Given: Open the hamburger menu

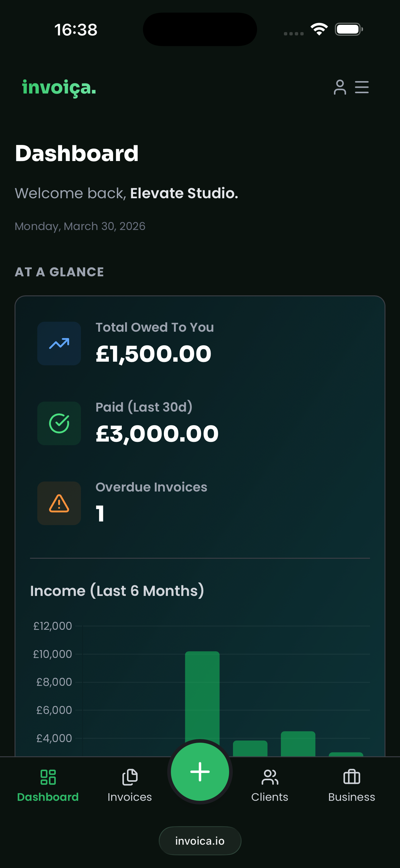Looking at the screenshot, I should click(x=362, y=87).
